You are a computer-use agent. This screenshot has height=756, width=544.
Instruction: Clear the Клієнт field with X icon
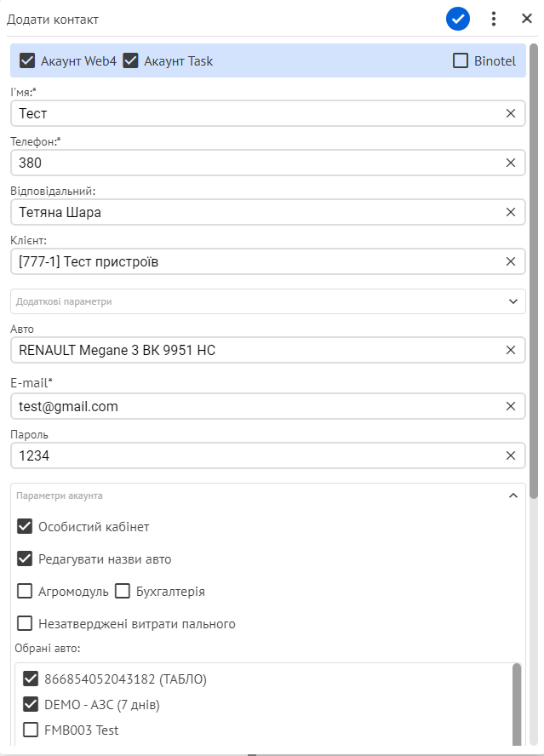coord(511,261)
